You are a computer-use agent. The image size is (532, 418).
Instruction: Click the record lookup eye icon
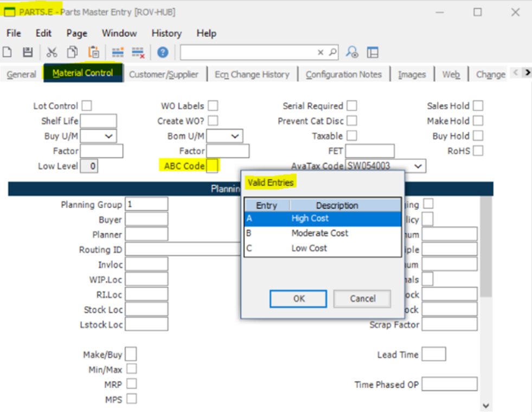coord(352,52)
